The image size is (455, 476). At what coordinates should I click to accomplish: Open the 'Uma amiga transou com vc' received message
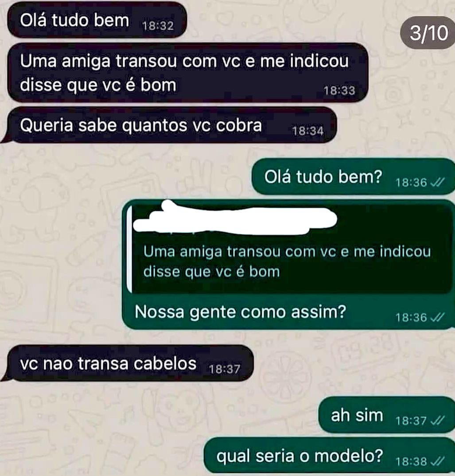click(x=187, y=73)
